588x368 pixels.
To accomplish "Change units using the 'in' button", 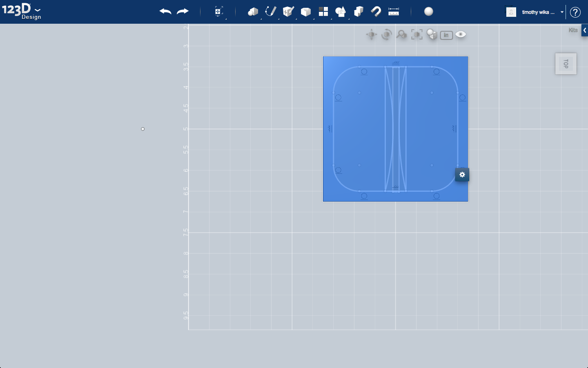I will click(x=446, y=35).
